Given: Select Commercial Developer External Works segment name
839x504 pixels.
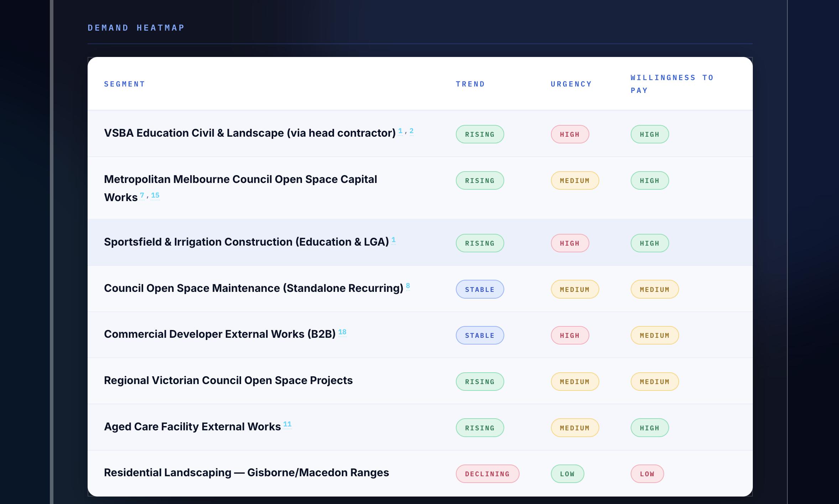Looking at the screenshot, I should (219, 334).
